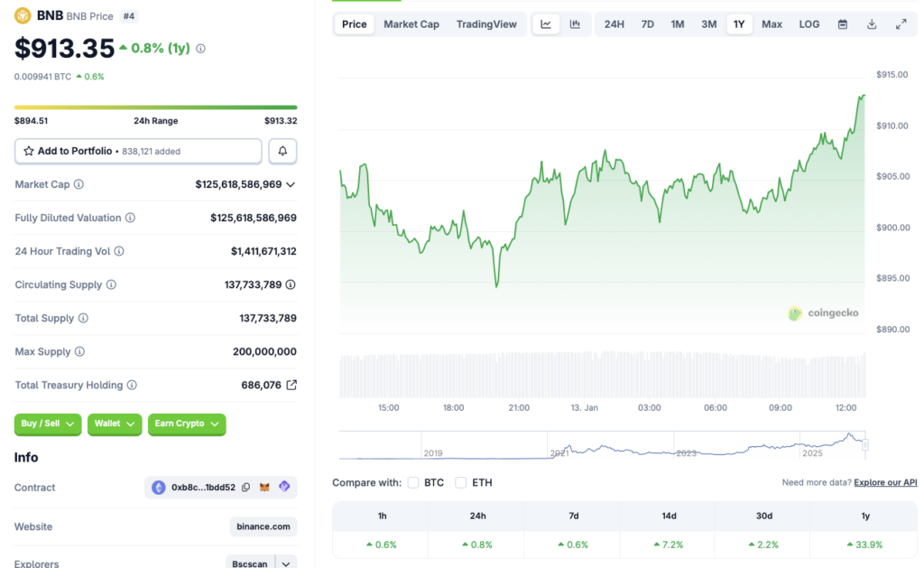
Task: Click the 1Y timeframe selector
Action: tap(739, 24)
